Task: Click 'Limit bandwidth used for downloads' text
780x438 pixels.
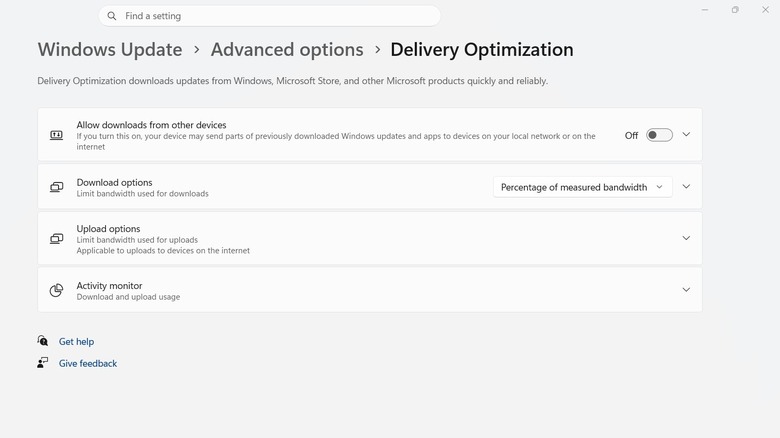Action: [x=142, y=194]
